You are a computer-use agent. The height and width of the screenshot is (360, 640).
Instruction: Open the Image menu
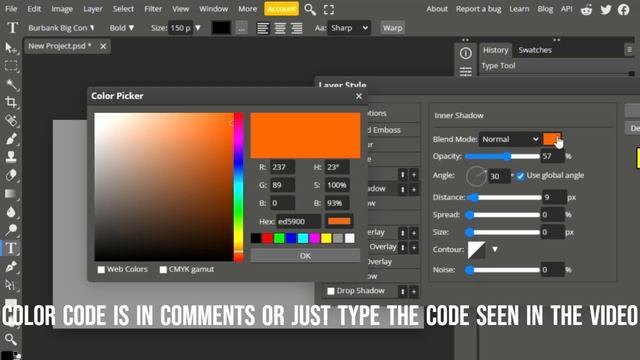(x=62, y=9)
